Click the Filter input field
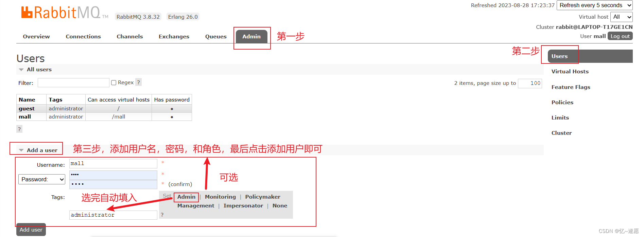The width and height of the screenshot is (644, 237). (x=73, y=83)
